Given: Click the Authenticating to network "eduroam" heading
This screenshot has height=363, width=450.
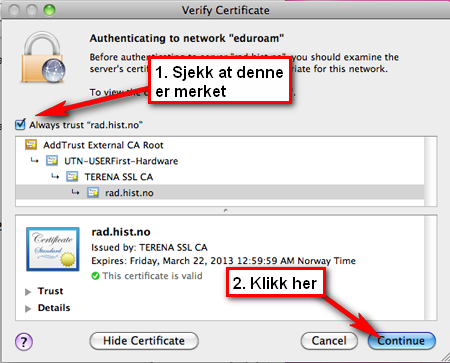Looking at the screenshot, I should (x=187, y=38).
